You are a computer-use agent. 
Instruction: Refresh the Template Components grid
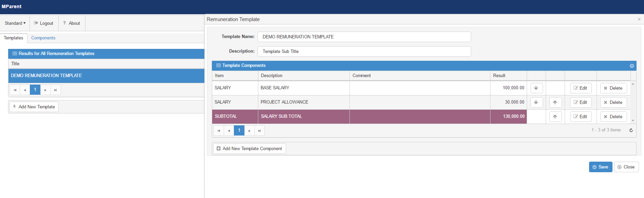[x=631, y=130]
